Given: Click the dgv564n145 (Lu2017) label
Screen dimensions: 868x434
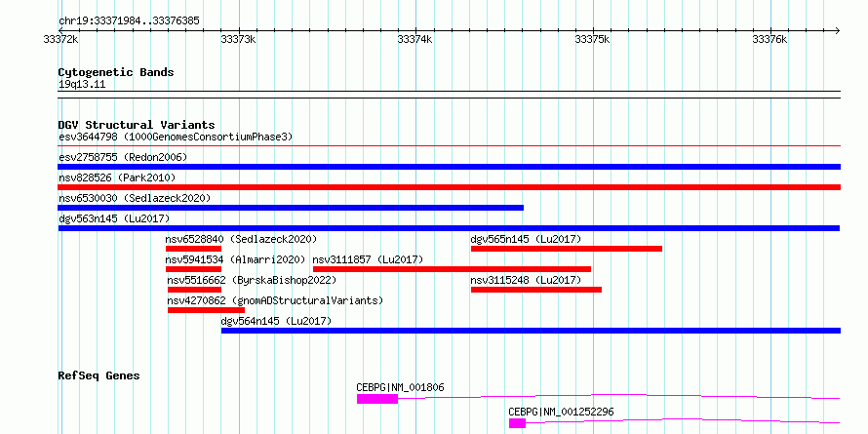Looking at the screenshot, I should point(276,321).
